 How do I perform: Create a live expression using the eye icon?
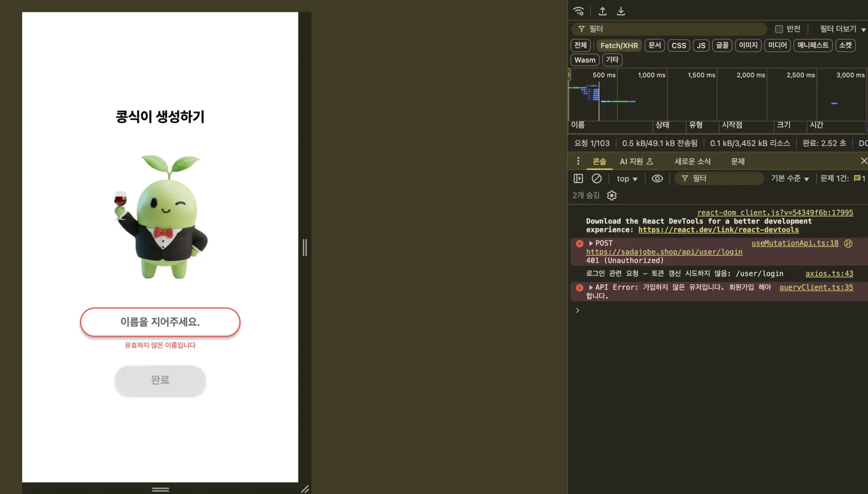(657, 179)
